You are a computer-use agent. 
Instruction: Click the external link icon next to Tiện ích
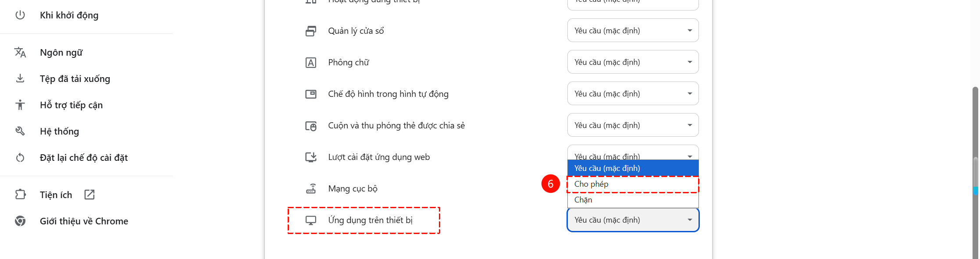[89, 195]
